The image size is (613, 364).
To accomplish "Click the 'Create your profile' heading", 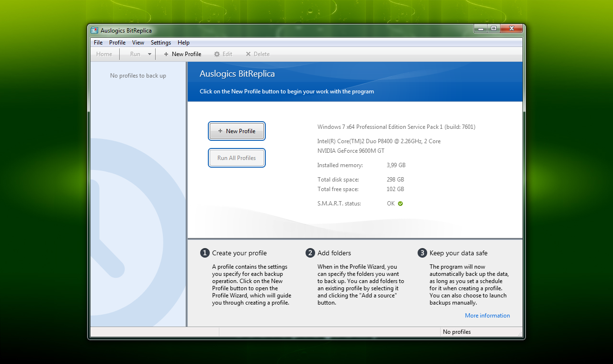I will [x=239, y=253].
